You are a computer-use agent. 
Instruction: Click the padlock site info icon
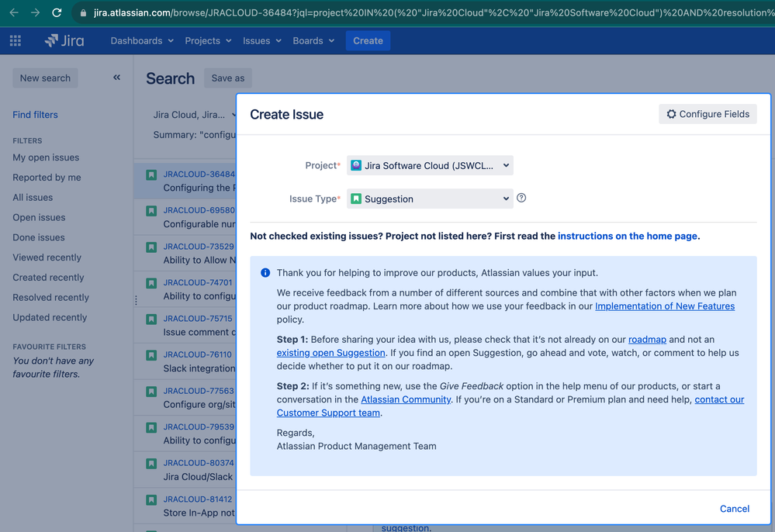click(83, 13)
